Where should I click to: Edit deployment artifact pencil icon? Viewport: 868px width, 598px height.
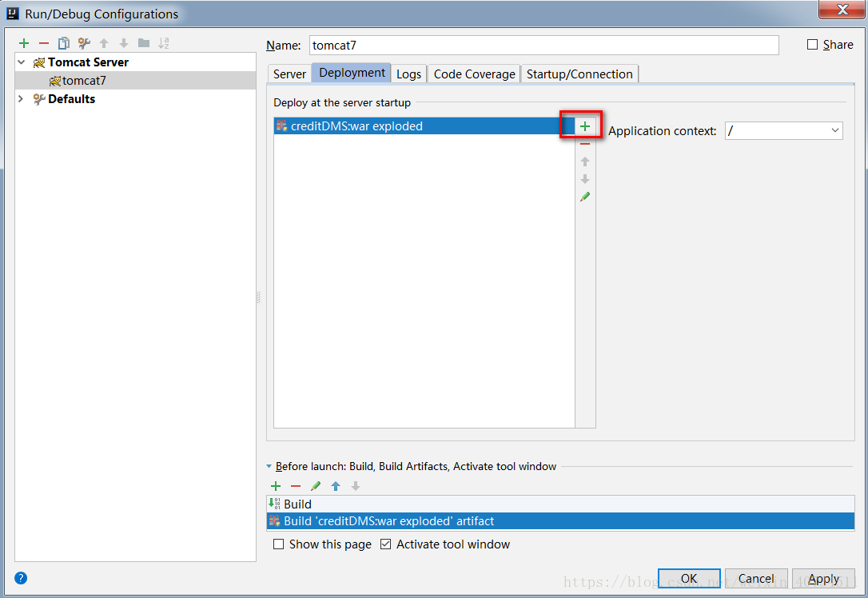tap(585, 197)
